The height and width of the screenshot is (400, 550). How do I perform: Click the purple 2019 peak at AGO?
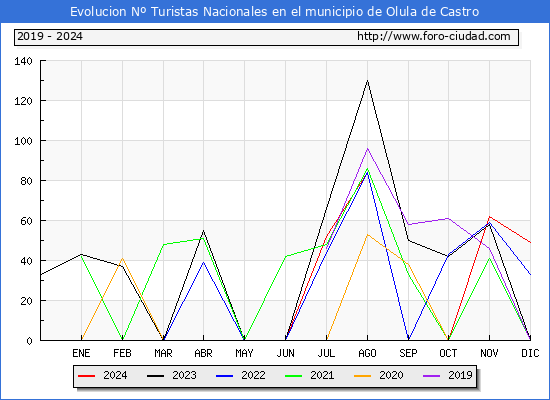coord(368,149)
